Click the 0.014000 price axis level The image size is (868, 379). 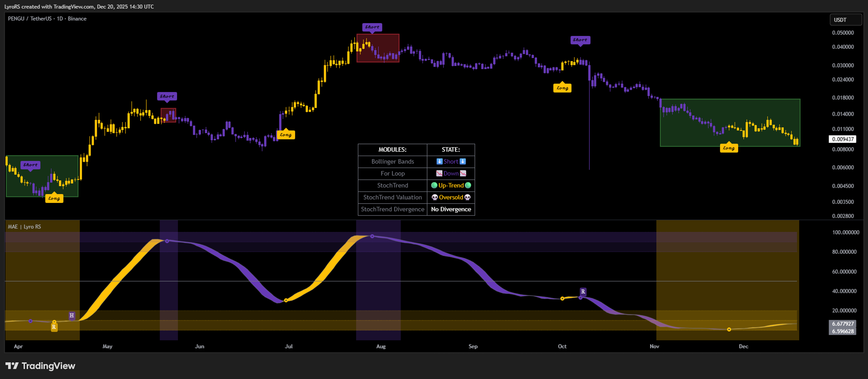[843, 114]
